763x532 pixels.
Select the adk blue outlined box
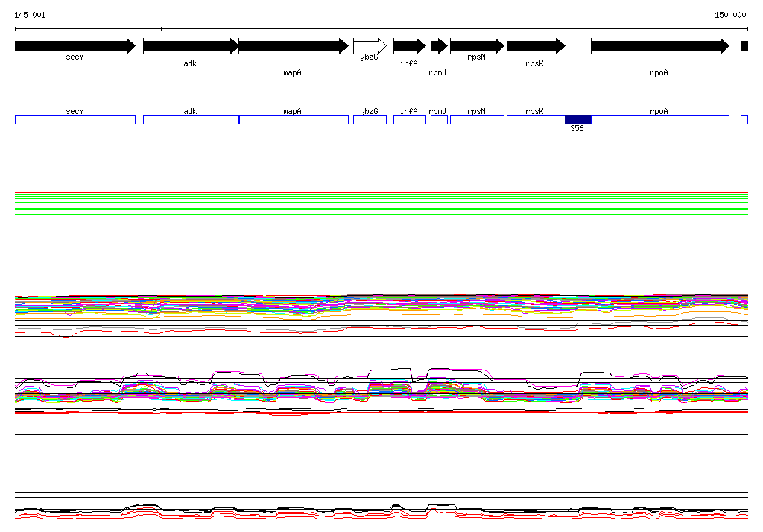point(191,120)
